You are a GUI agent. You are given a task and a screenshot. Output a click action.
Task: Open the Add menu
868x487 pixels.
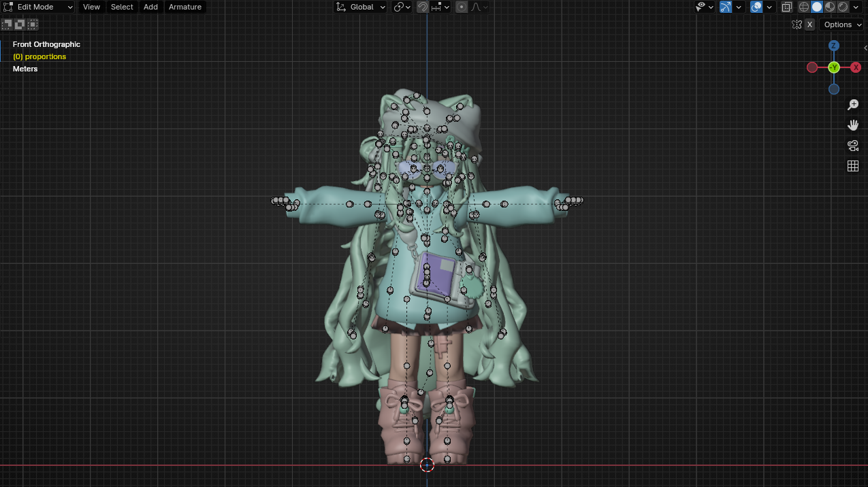coord(150,7)
